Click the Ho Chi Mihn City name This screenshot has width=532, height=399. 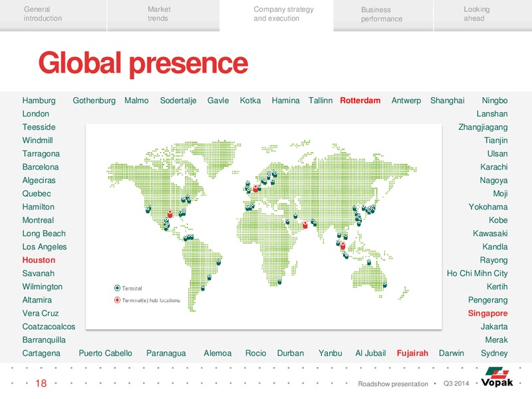tap(477, 273)
